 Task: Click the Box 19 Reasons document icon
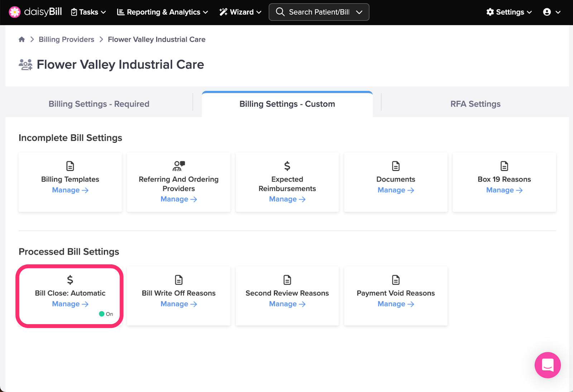click(504, 166)
